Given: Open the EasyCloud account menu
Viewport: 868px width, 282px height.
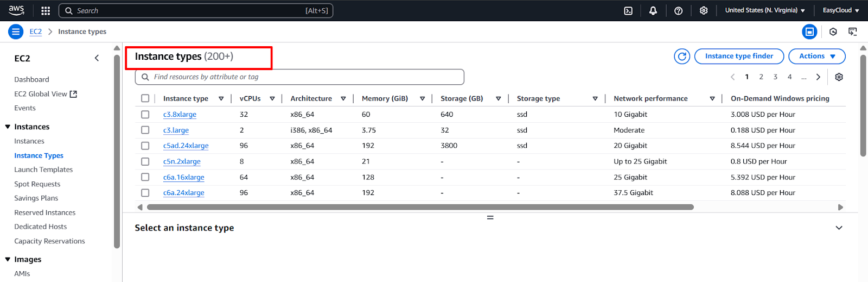Looking at the screenshot, I should tap(841, 10).
